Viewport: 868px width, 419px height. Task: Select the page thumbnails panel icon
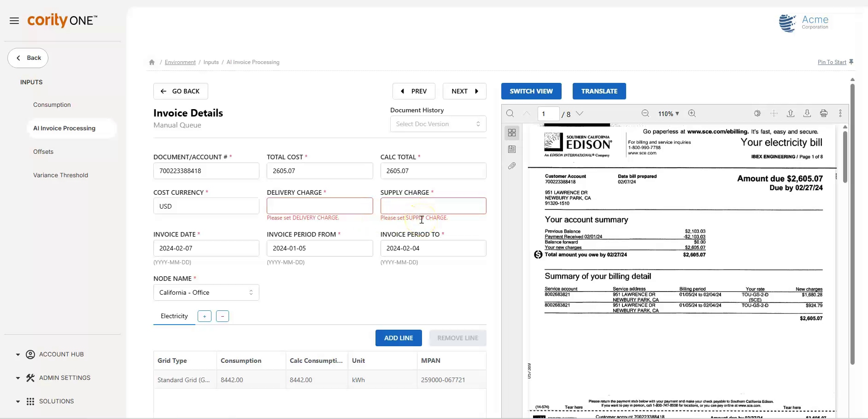pyautogui.click(x=511, y=133)
